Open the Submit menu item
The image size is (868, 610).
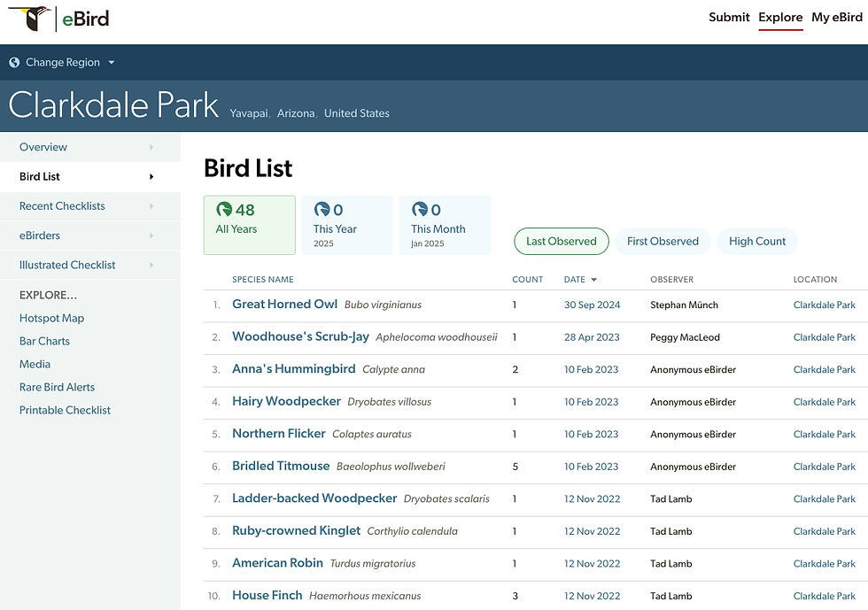click(x=729, y=18)
